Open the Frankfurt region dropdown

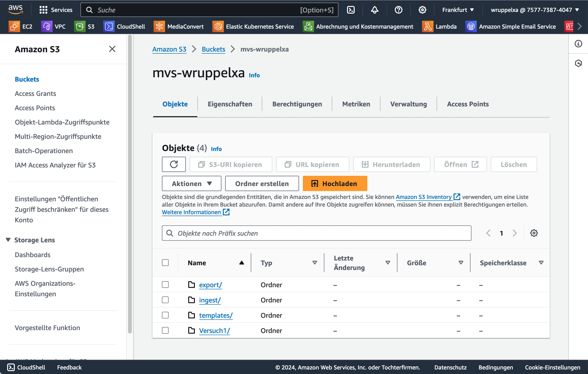click(x=458, y=10)
